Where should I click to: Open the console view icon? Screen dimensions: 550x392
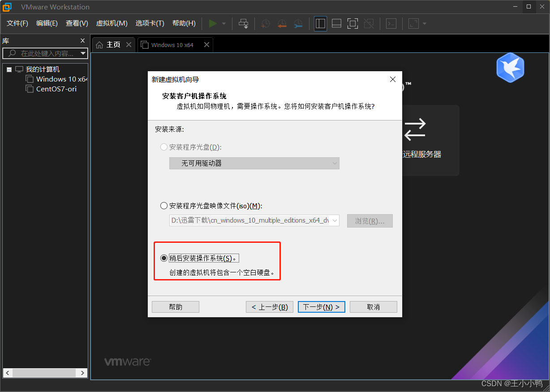391,23
